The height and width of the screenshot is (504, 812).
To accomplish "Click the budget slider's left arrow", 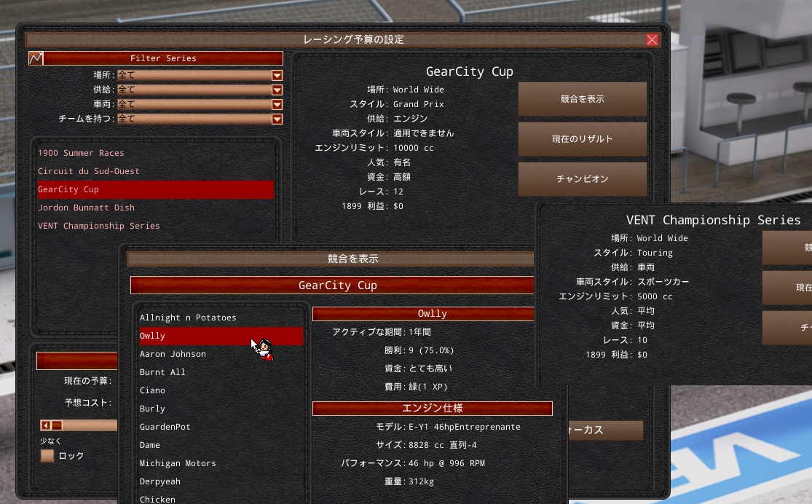I will (x=47, y=425).
